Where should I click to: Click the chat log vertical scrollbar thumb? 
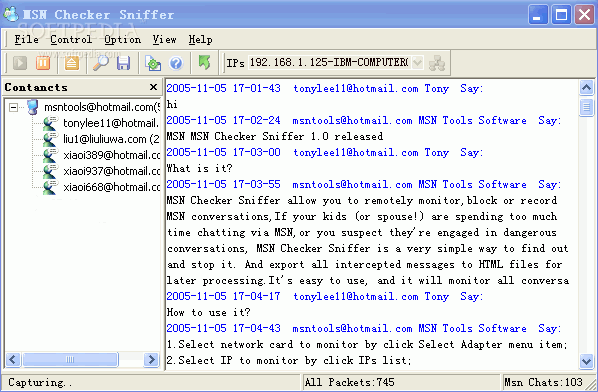coord(586,107)
